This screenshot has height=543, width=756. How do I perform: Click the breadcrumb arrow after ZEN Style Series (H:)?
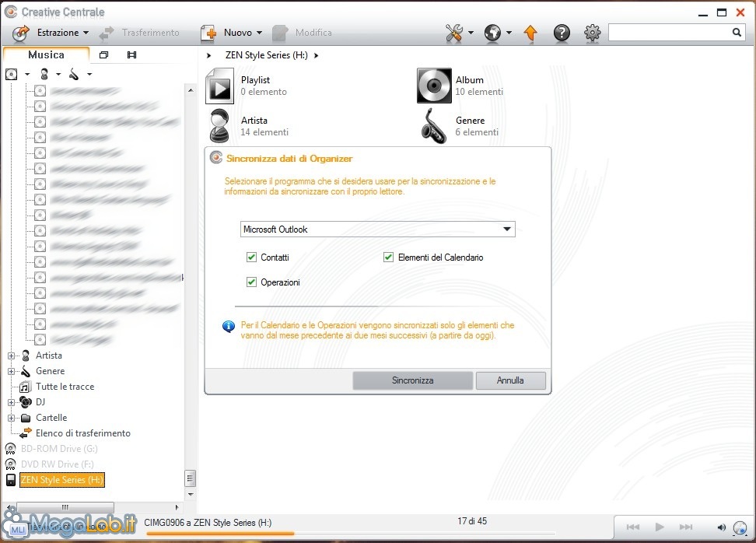click(x=317, y=55)
